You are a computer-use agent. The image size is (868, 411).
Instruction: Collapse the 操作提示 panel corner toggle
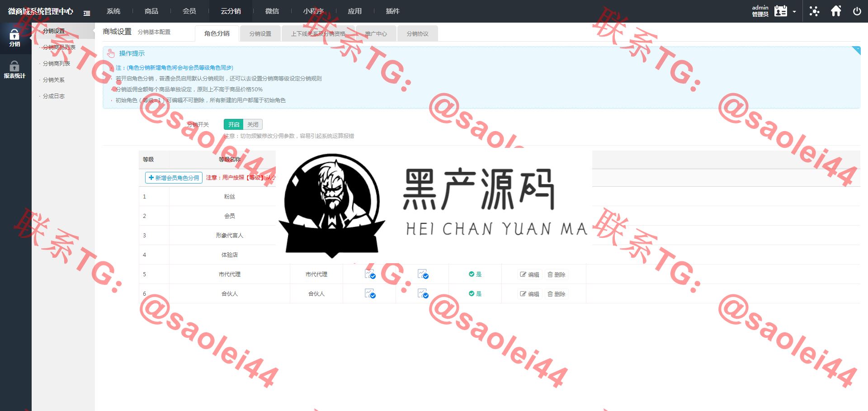(x=856, y=50)
